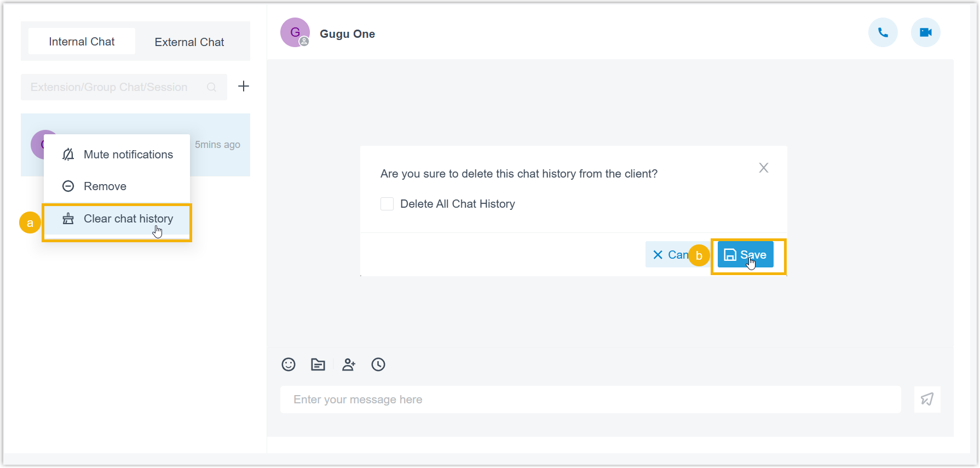Switch to the Internal Chat tab
Viewport: 980px width, 468px height.
tap(82, 42)
